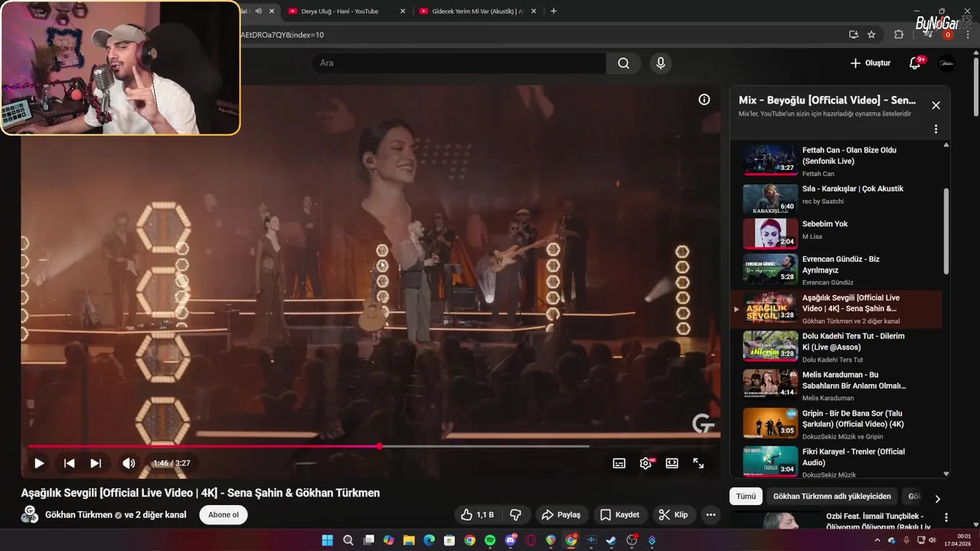Image resolution: width=980 pixels, height=551 pixels.
Task: Play Gripin - Bir De Bana Sor
Action: click(x=836, y=424)
